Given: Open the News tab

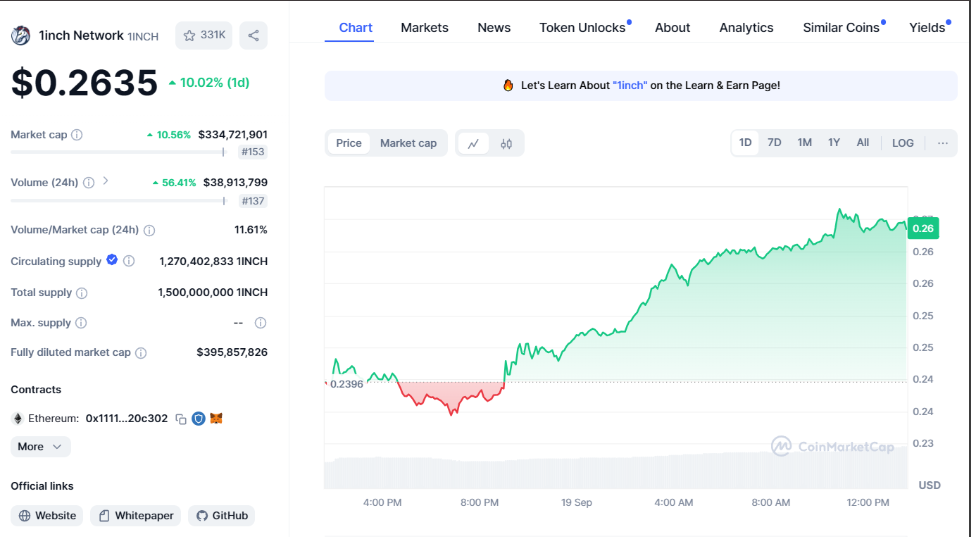Looking at the screenshot, I should (494, 28).
